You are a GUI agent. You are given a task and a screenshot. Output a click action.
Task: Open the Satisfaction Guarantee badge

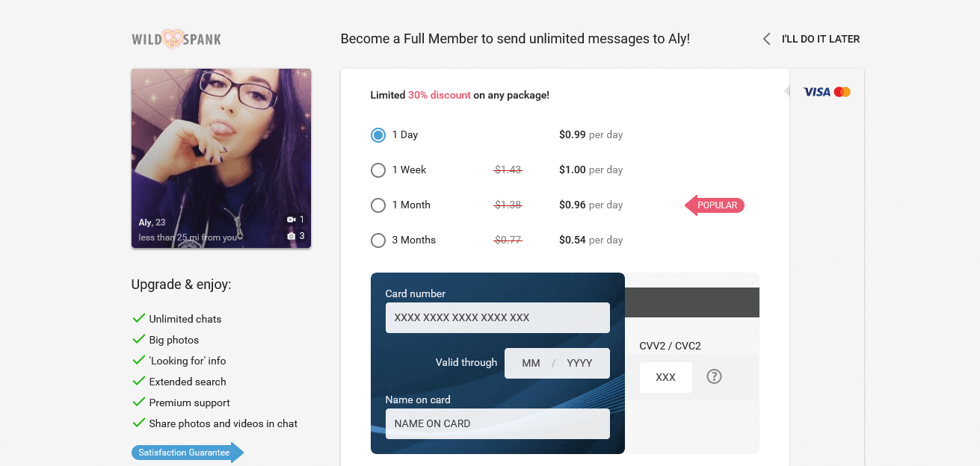click(188, 453)
